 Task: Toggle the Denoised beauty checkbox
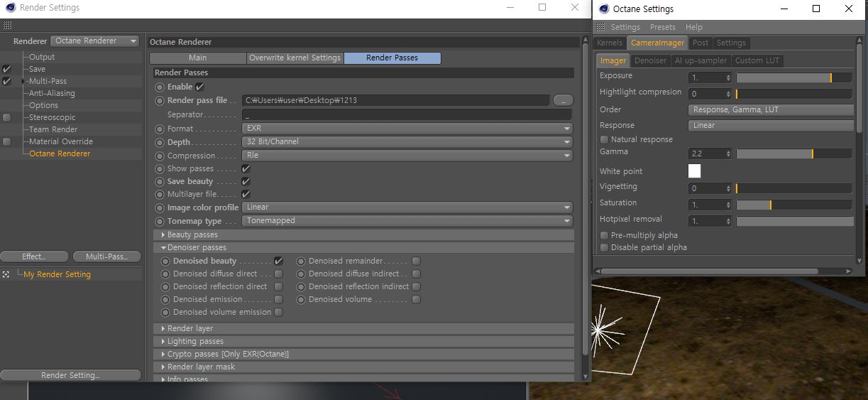point(278,261)
